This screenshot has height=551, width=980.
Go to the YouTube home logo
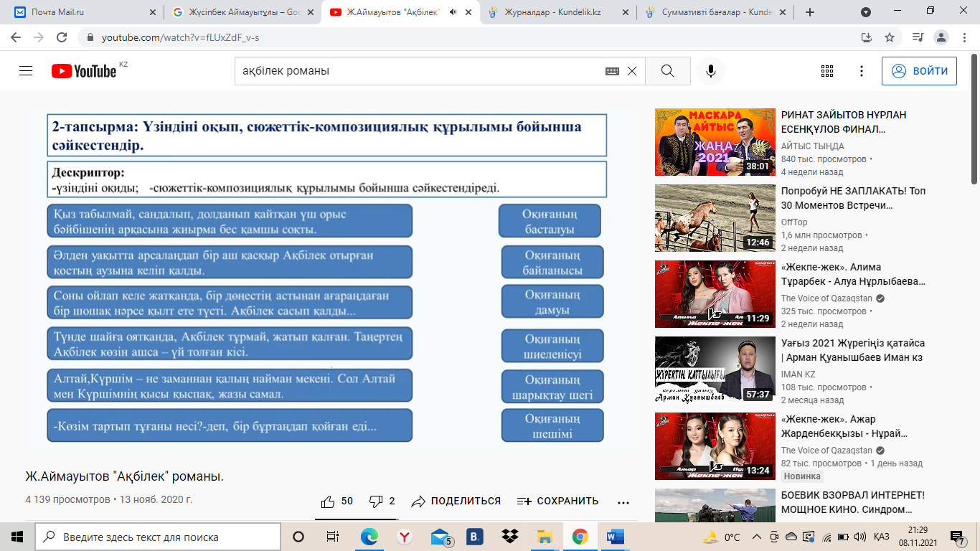click(85, 71)
